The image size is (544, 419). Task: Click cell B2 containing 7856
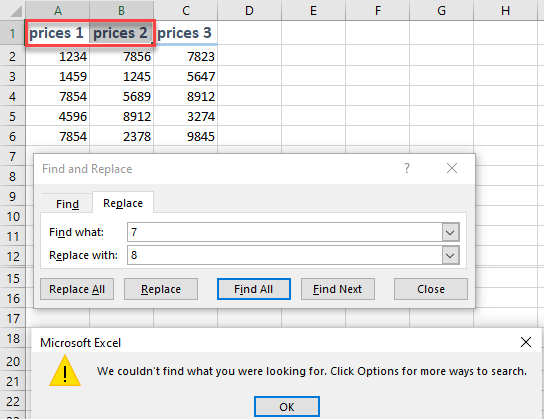point(121,56)
